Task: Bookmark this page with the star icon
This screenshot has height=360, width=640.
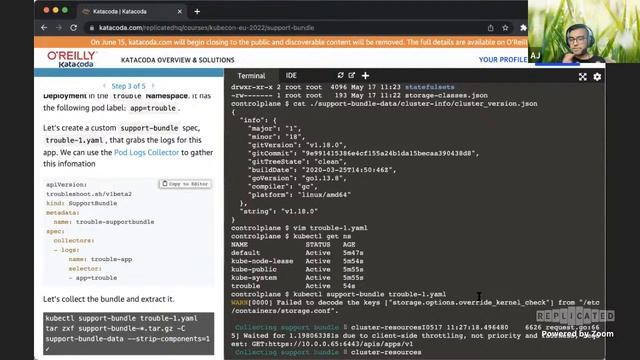Action: click(505, 28)
